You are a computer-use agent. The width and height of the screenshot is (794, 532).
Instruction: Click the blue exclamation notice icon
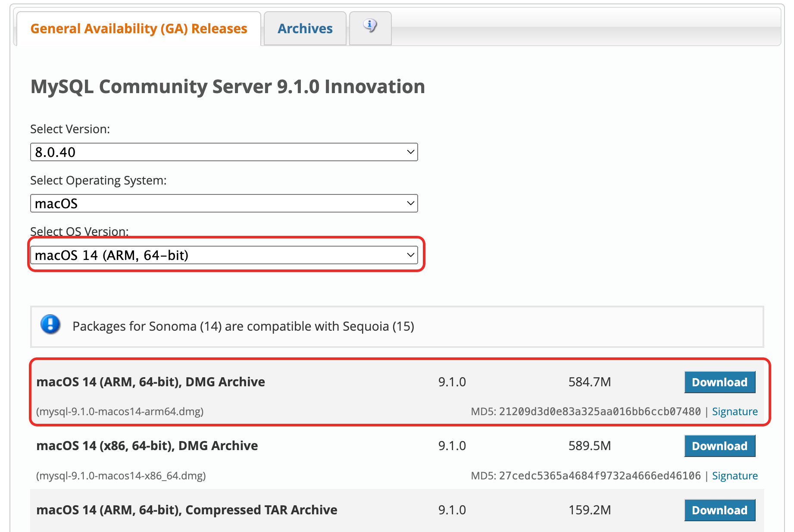point(50,325)
